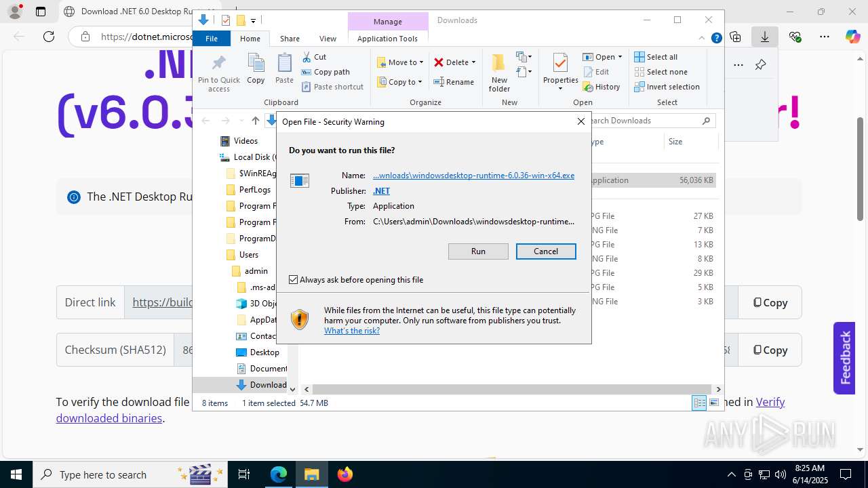The height and width of the screenshot is (488, 868).
Task: Cancel the Open File security warning
Action: [546, 251]
